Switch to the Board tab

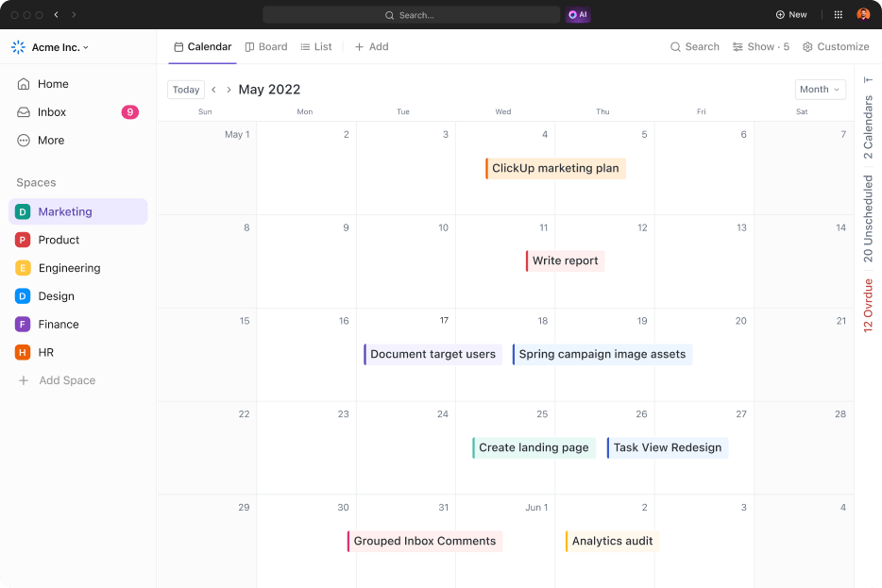266,46
